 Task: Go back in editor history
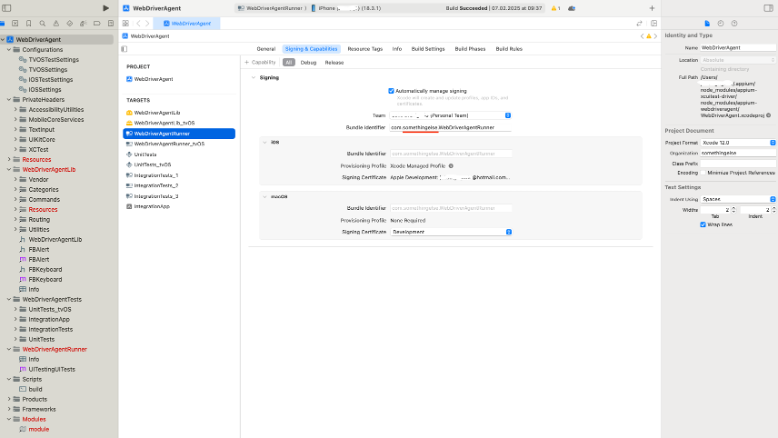pyautogui.click(x=138, y=23)
